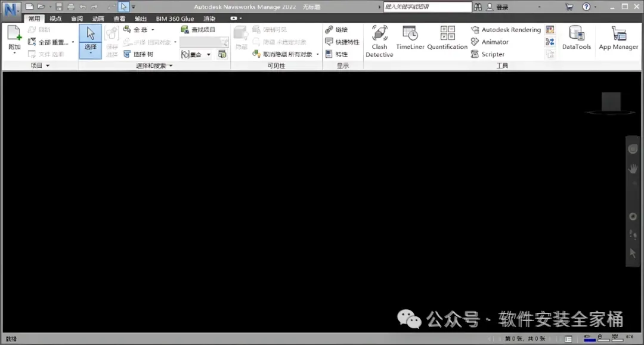Screen dimensions: 644x345
Task: Switch to the 动画 ribbon tab
Action: tap(98, 18)
